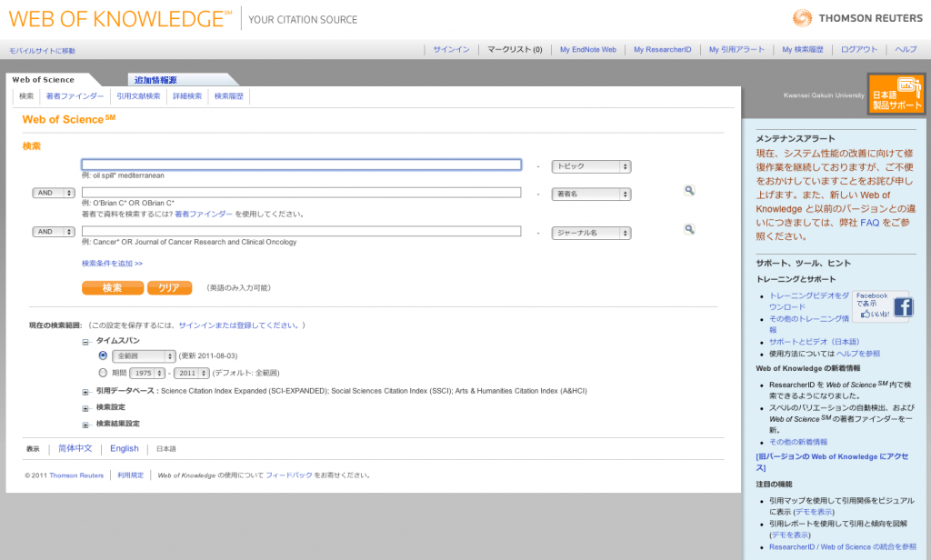Click the Web of Knowledge logo
The height and width of the screenshot is (560, 931).
click(121, 19)
